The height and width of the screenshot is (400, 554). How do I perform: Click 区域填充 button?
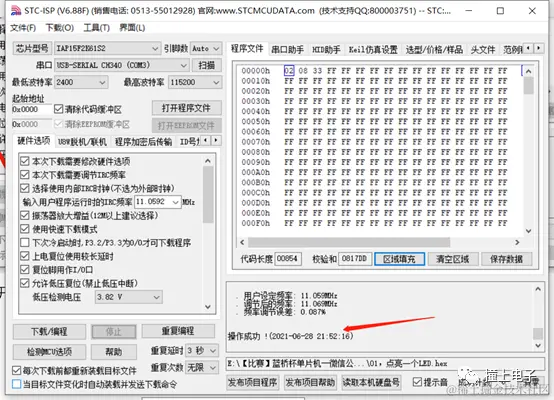pos(399,259)
